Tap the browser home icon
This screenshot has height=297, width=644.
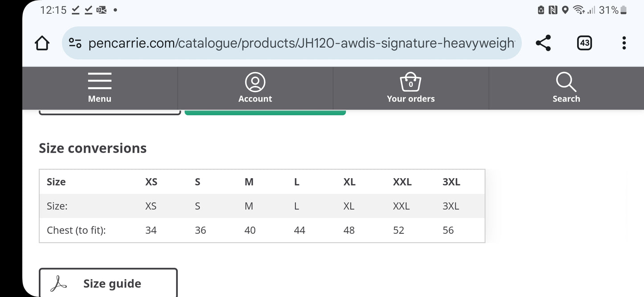42,43
